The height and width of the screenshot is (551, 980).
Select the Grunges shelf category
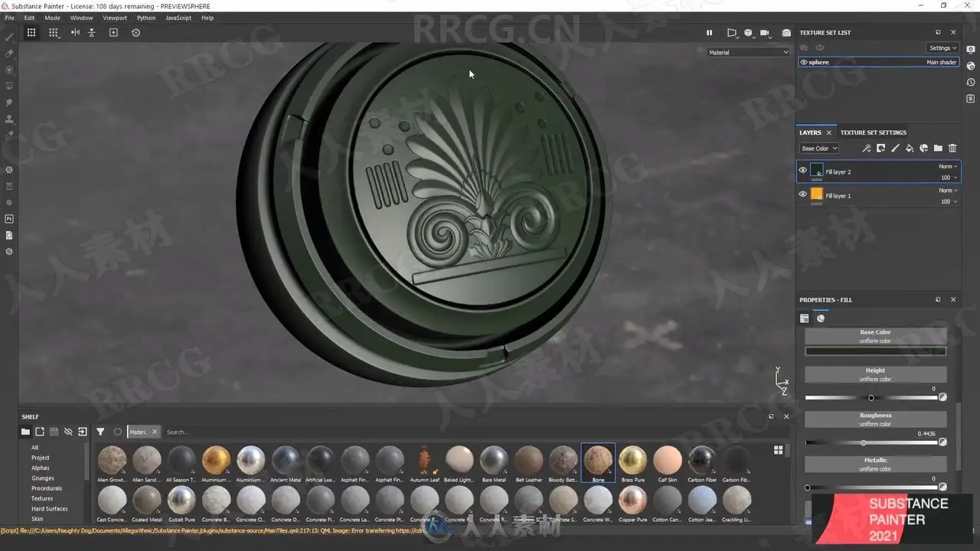pos(43,478)
